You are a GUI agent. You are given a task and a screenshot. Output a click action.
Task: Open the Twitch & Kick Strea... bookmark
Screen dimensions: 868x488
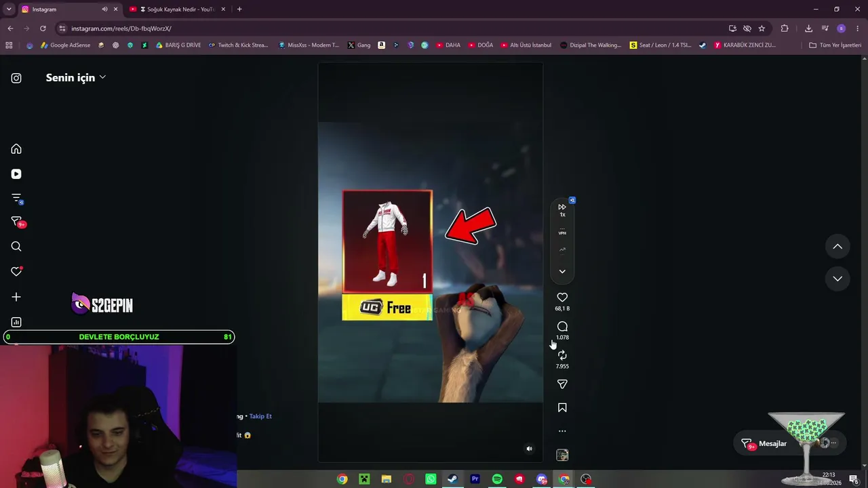[238, 45]
